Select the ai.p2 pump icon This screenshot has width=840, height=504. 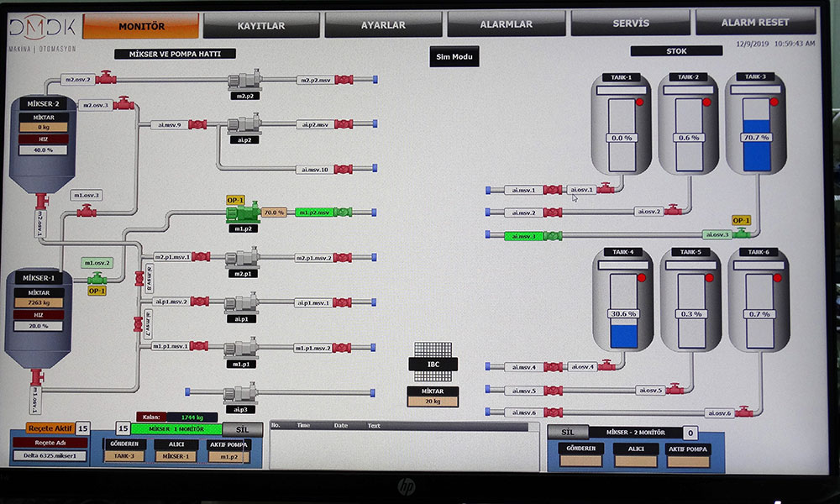click(244, 123)
